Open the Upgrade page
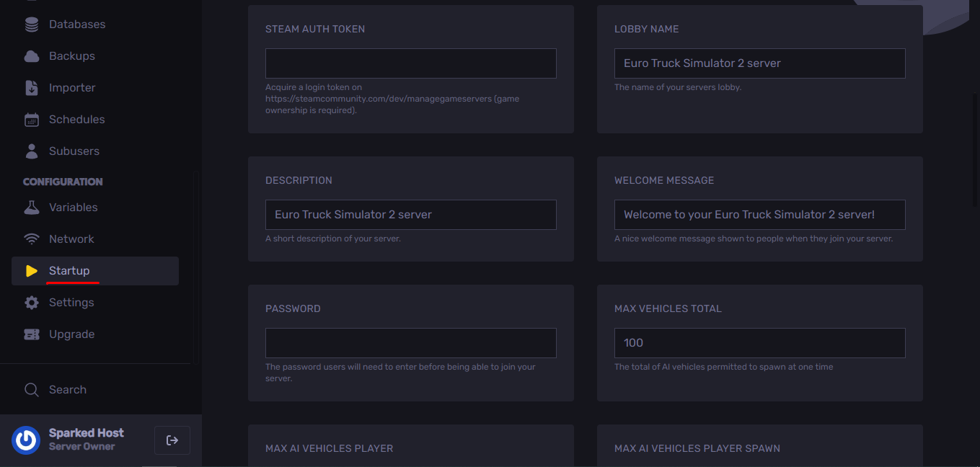980x467 pixels. point(95,334)
